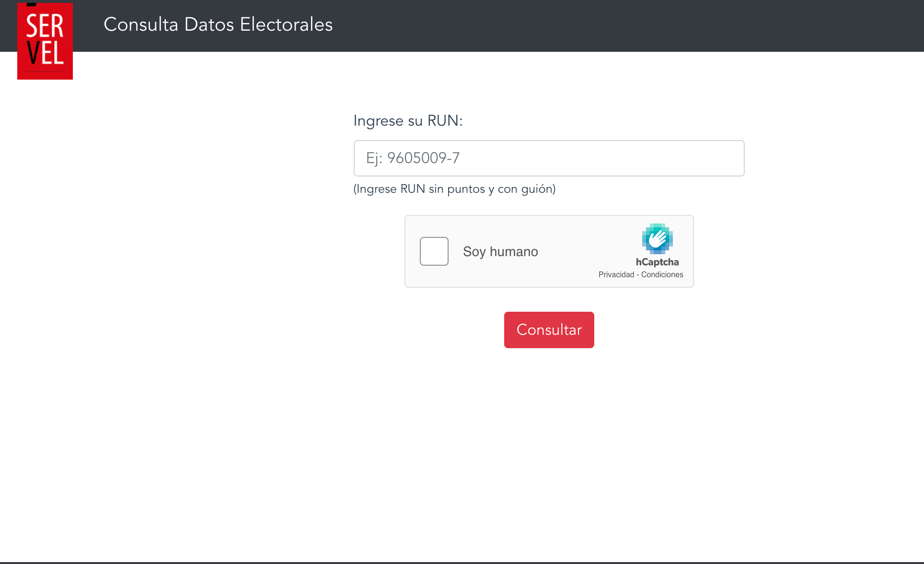Click the hint about puntos y guión
This screenshot has width=924, height=564.
click(454, 189)
